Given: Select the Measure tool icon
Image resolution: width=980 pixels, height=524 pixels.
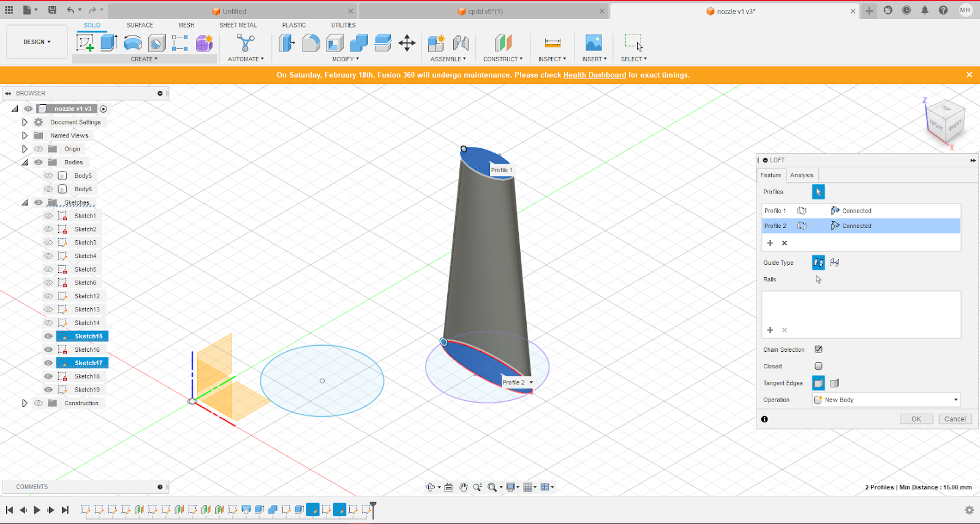Looking at the screenshot, I should [552, 43].
